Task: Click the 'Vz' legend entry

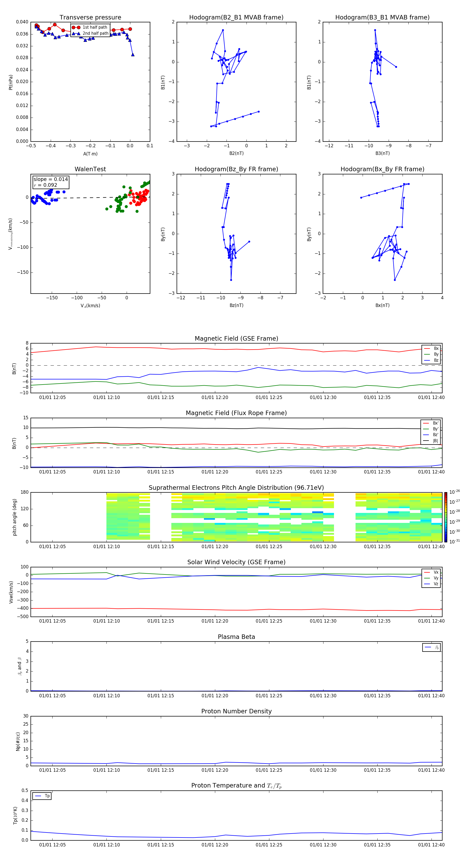Action: point(431,584)
